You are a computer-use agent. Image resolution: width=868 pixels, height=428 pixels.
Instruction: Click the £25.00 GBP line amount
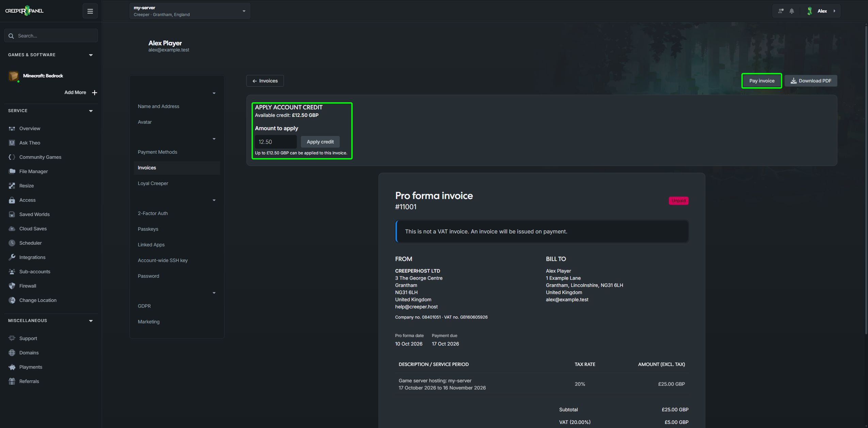coord(671,384)
